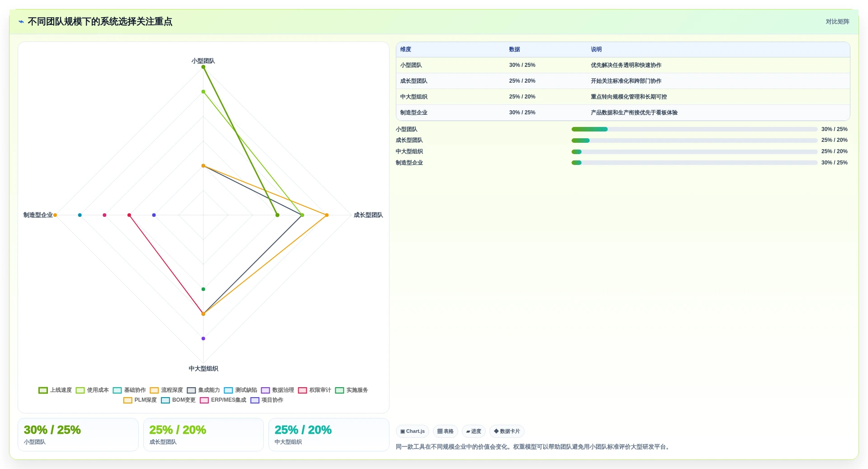Toggle the 上线速度 legend series

pos(55,390)
